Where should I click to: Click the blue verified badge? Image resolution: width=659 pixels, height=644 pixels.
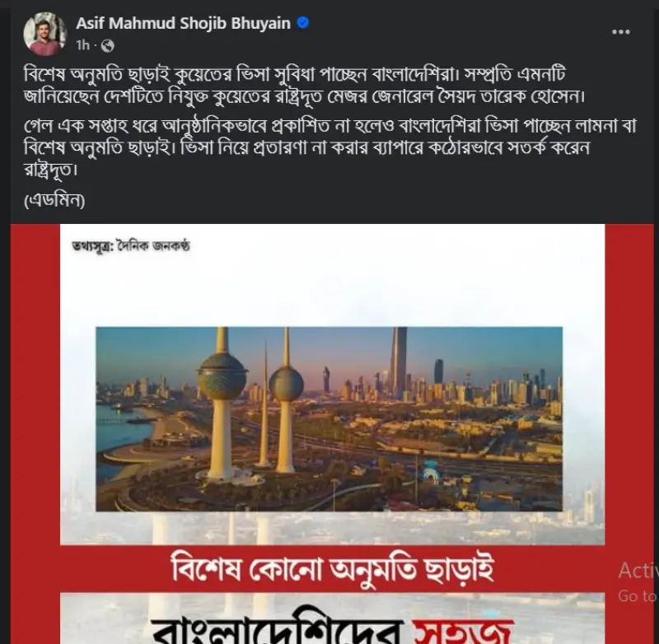pos(303,23)
